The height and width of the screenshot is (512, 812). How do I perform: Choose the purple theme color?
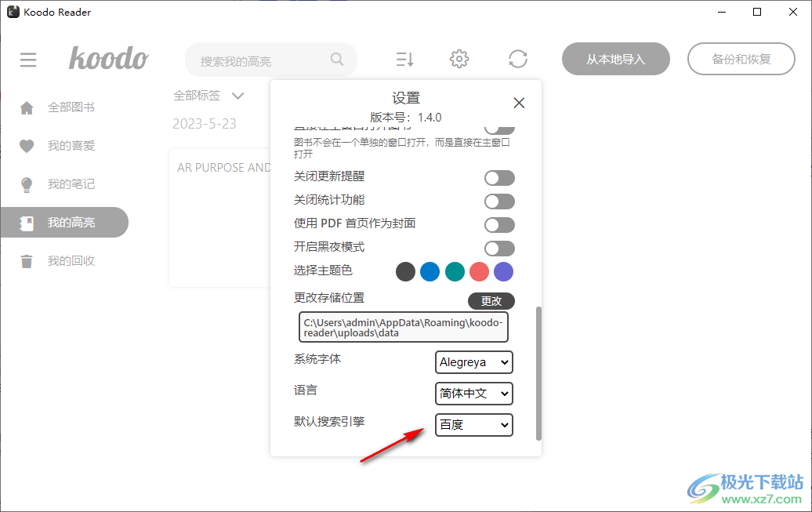click(503, 271)
